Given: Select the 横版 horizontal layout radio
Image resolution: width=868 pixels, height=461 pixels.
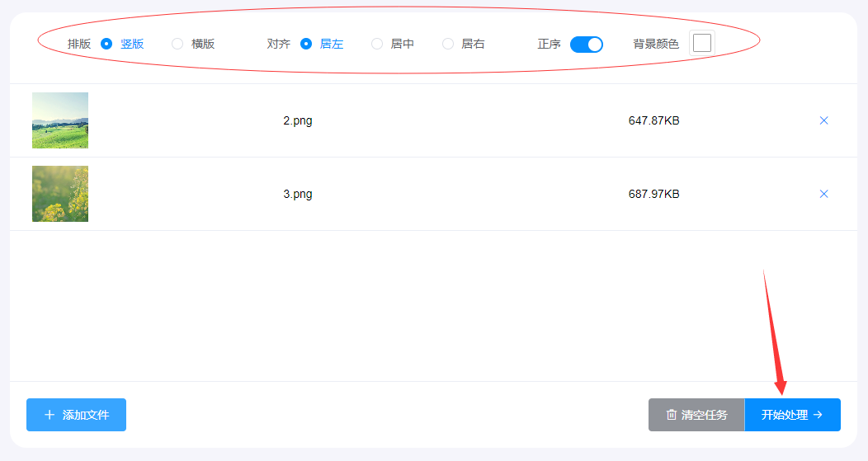Looking at the screenshot, I should [177, 44].
